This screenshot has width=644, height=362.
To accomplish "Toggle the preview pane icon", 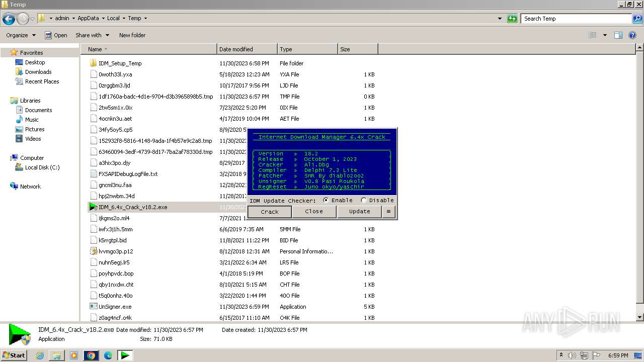I will pyautogui.click(x=618, y=35).
